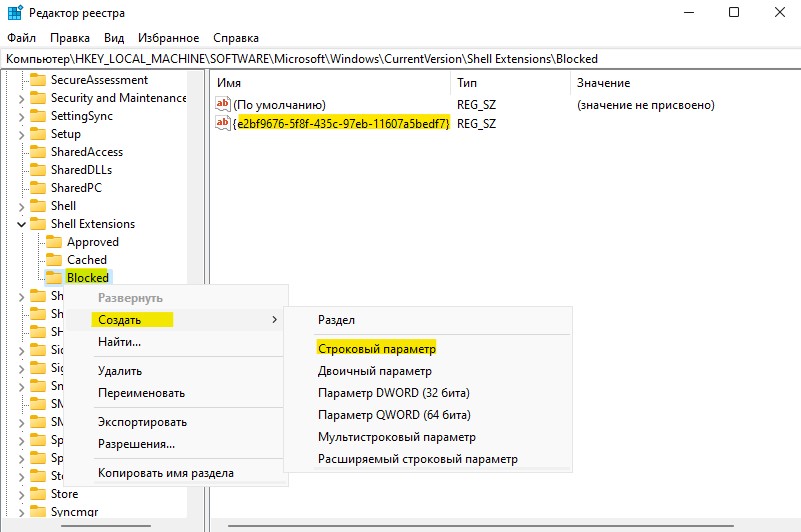
Task: Choose Переименовать in the context menu
Action: click(174, 393)
